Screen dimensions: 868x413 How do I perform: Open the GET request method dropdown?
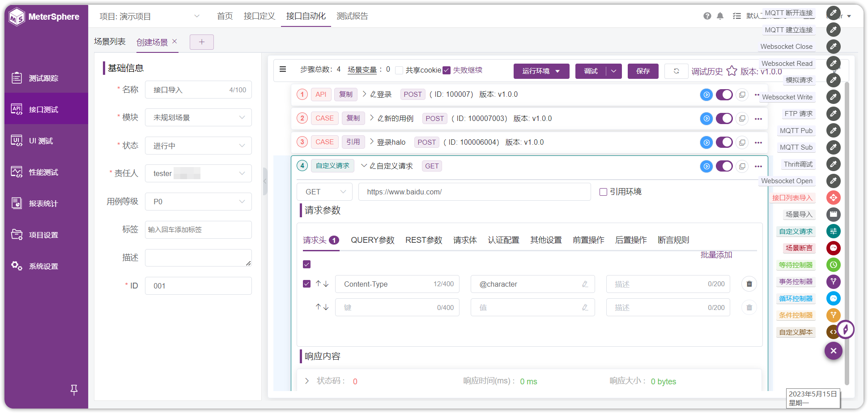(324, 192)
